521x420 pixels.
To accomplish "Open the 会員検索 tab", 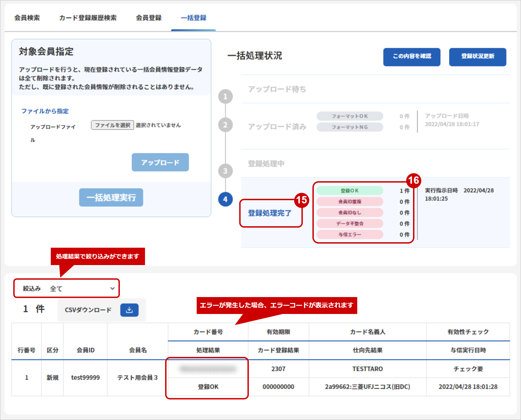I will click(x=27, y=18).
